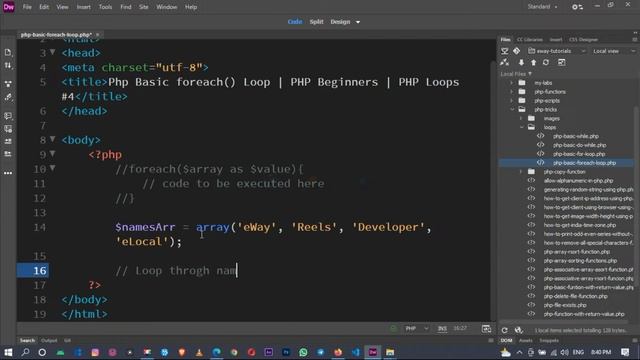Click the Git diamond icon in Files panel
Screen dimensions: 640x360
click(x=516, y=51)
